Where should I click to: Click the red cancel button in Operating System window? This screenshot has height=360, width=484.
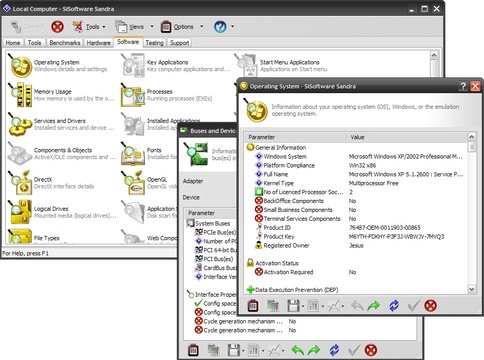tap(431, 306)
